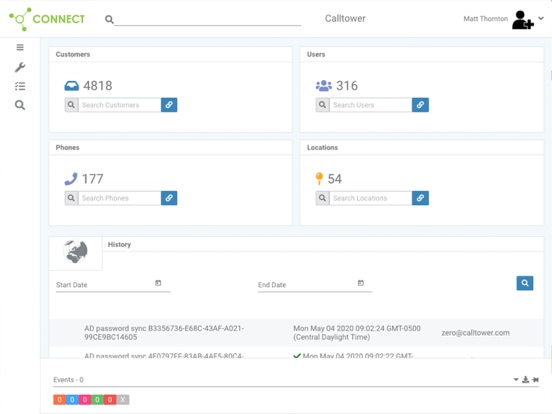Image resolution: width=552 pixels, height=414 pixels.
Task: Click the link button next to Search Locations
Action: click(x=420, y=198)
